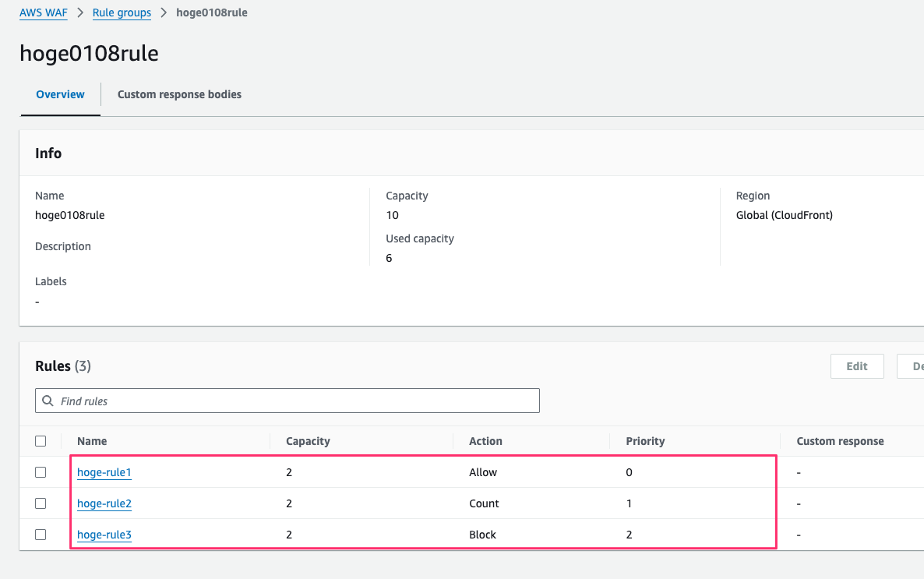Focus the Find rules search field

click(x=296, y=401)
